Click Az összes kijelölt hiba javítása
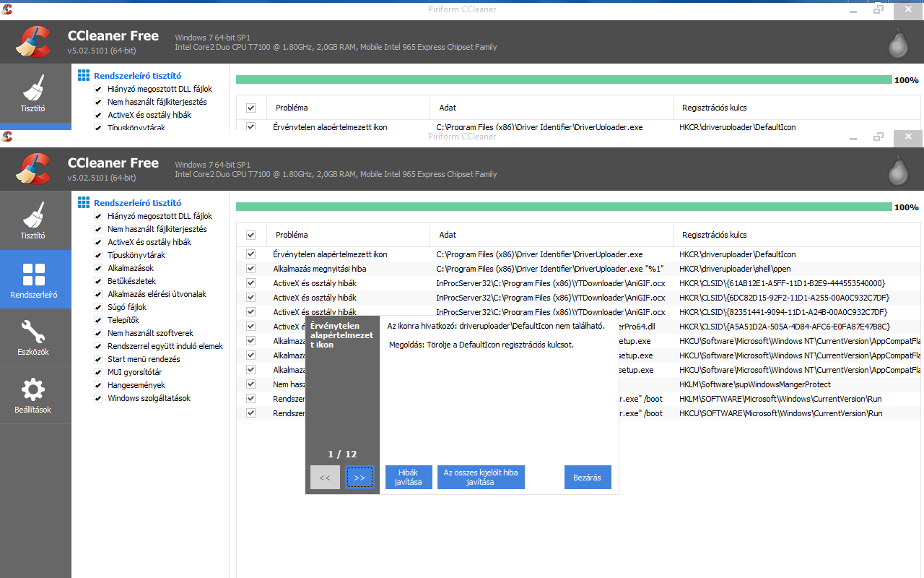Screen dimensions: 924x578 point(481,478)
